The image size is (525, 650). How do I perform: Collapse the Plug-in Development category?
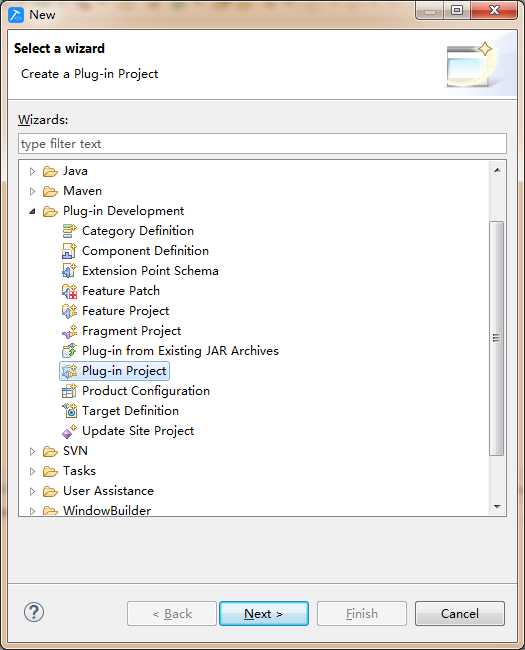point(32,211)
